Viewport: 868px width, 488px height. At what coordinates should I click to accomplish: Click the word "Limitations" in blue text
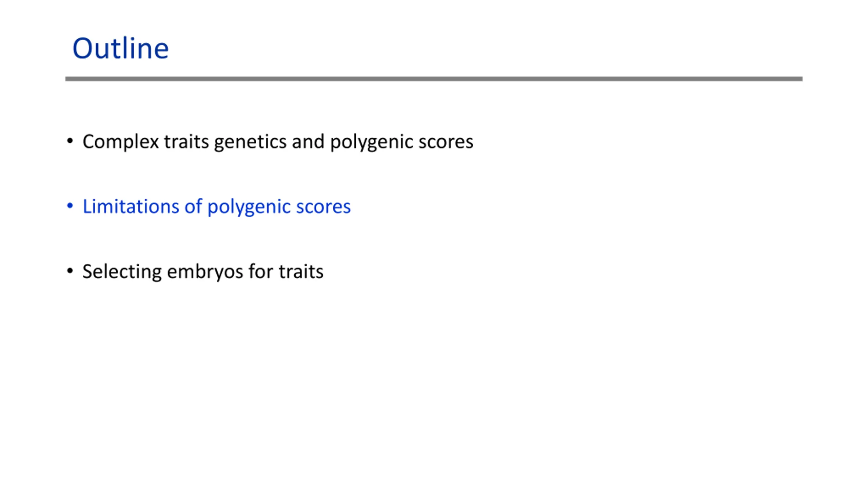tap(131, 206)
